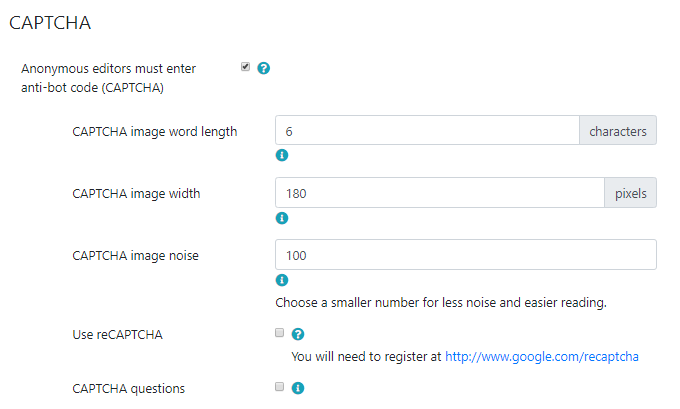Click help icon beside anonymous editors checkbox
Screen dimensions: 680x409
[264, 69]
